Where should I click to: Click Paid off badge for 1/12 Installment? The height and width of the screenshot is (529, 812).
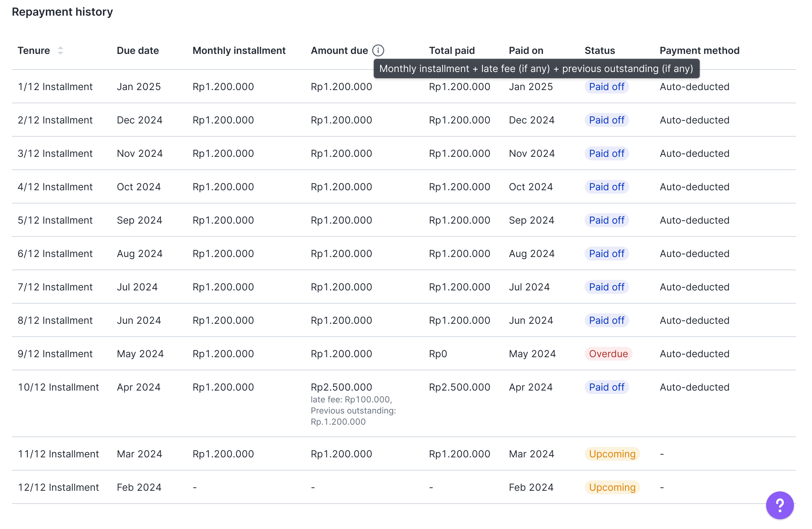pyautogui.click(x=606, y=87)
